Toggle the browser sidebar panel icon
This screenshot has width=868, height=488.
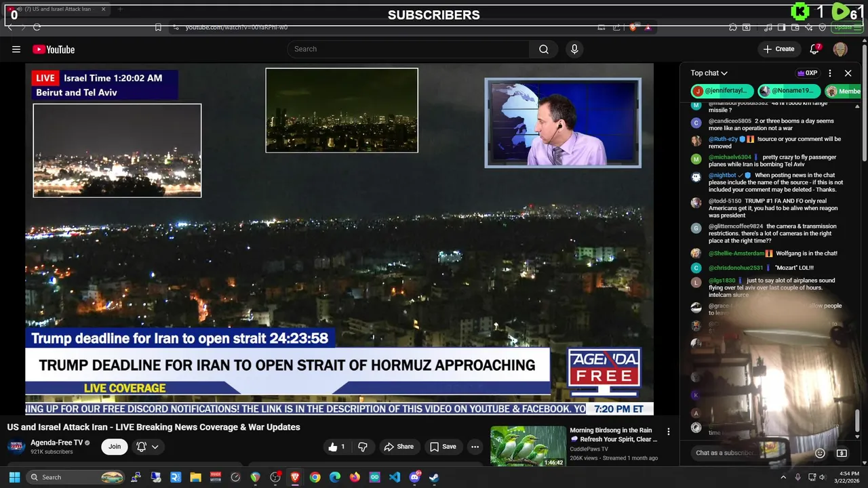point(781,27)
